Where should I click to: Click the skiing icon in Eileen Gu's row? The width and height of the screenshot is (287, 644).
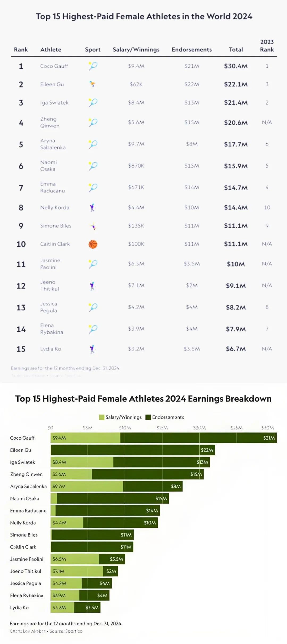click(92, 84)
